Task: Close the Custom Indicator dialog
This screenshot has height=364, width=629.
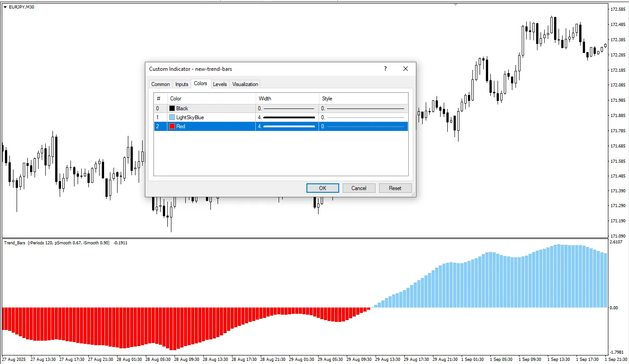Action: point(406,69)
